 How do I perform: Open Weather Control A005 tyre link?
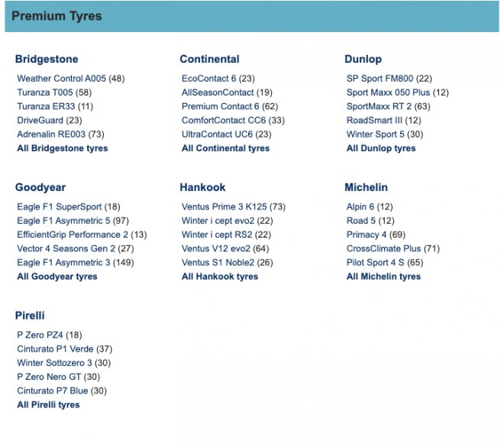click(61, 78)
